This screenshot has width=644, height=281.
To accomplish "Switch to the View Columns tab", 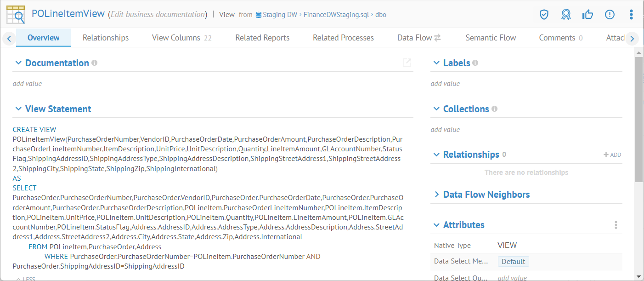I will click(x=181, y=38).
